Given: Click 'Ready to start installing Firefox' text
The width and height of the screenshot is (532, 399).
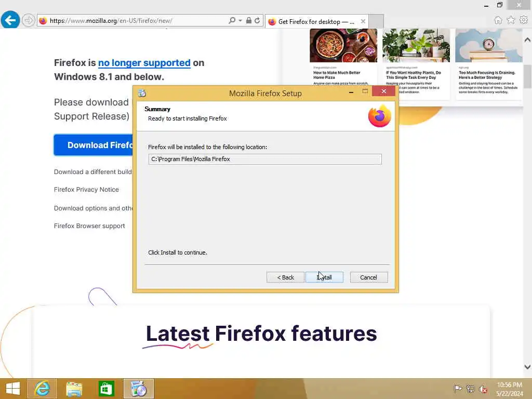Looking at the screenshot, I should coord(187,118).
